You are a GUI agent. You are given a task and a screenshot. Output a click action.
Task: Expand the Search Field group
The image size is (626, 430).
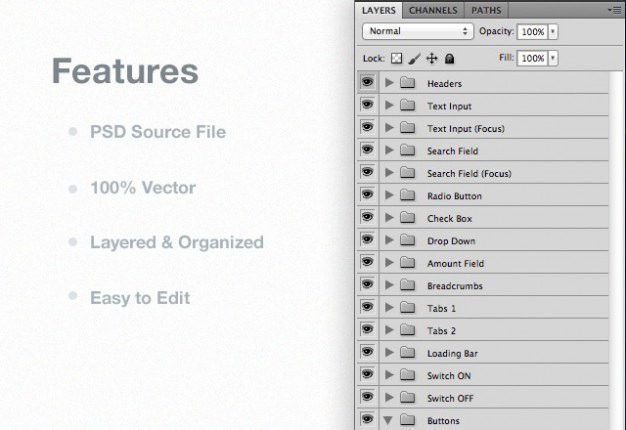389,150
